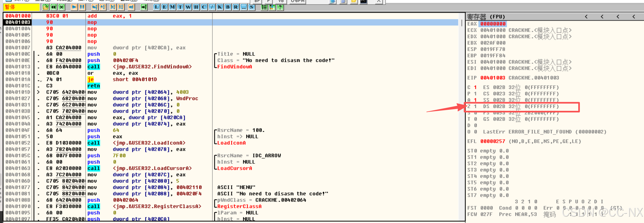The height and width of the screenshot is (223, 644).
Task: Open References window via R icon
Action: click(x=236, y=7)
